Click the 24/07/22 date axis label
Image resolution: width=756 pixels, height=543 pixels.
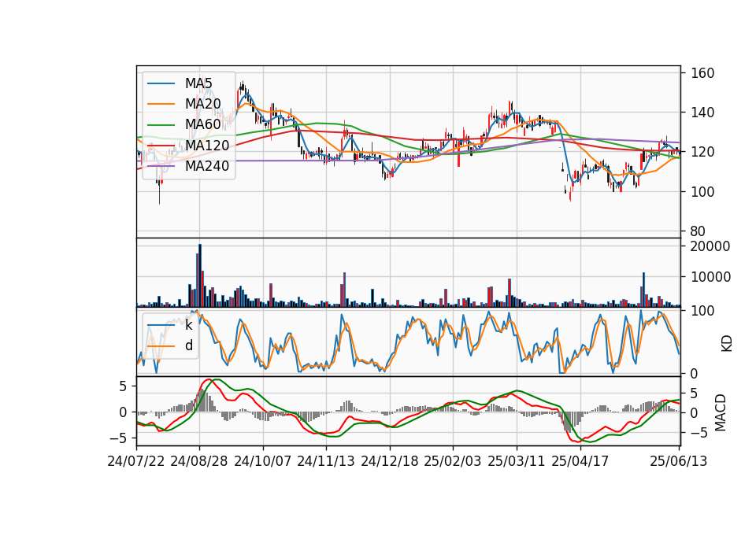(136, 461)
